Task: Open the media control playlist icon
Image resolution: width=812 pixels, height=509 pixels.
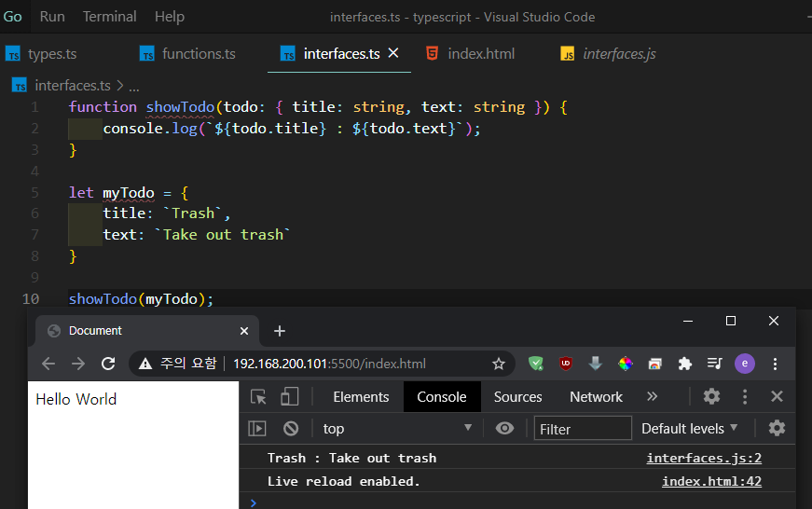Action: [x=715, y=364]
